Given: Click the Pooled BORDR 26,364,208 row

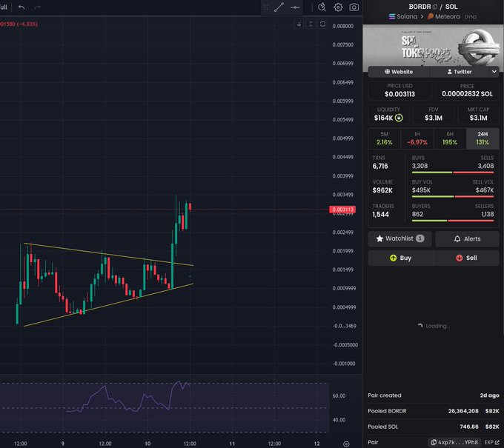Looking at the screenshot, I should (x=434, y=411).
